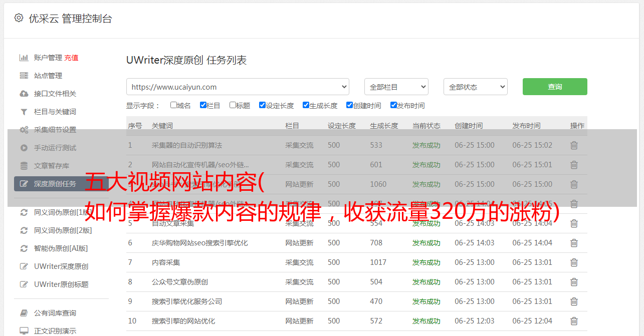Click the gear icon beside 优采云 管理控制台
The image size is (644, 336).
[19, 18]
